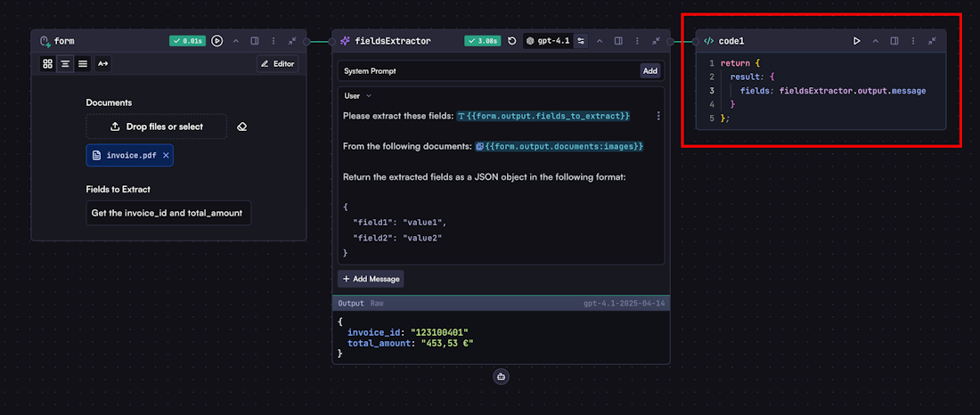Click the code1 node title
Viewport: 980px width, 415px height.
pos(731,41)
